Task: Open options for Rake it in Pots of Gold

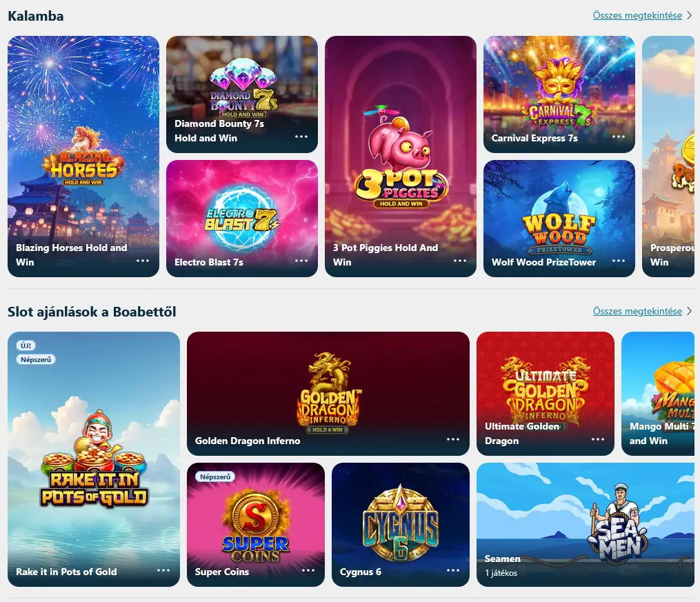Action: click(163, 570)
